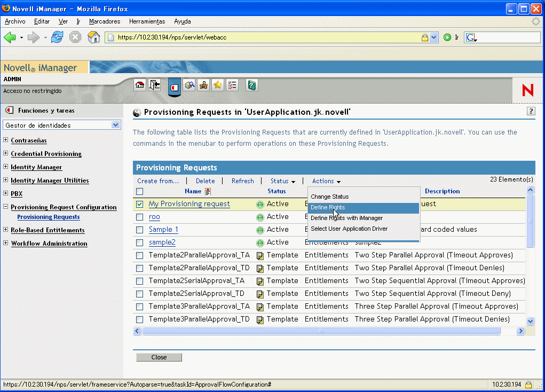Image resolution: width=545 pixels, height=392 pixels.
Task: Click the template icon for Template2ParallelApproval_TA
Action: pyautogui.click(x=259, y=256)
